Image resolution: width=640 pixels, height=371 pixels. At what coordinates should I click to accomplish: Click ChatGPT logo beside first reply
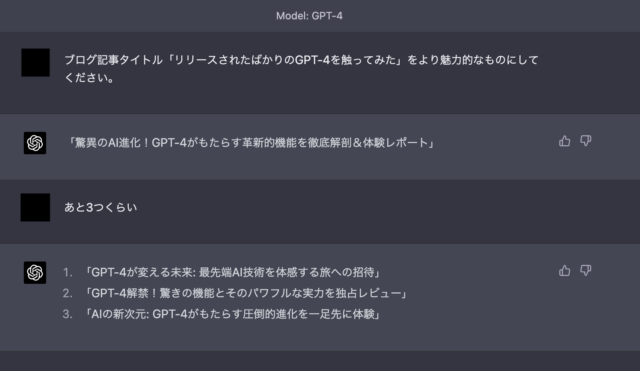(35, 143)
